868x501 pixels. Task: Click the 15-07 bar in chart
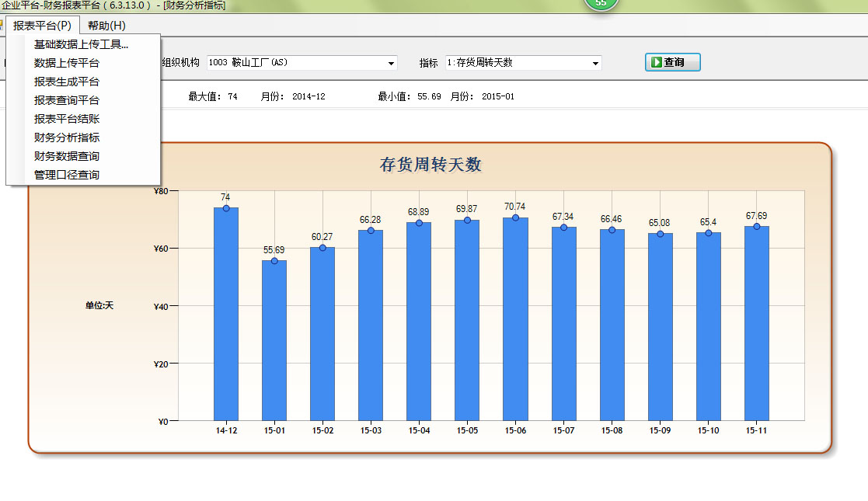(563, 324)
